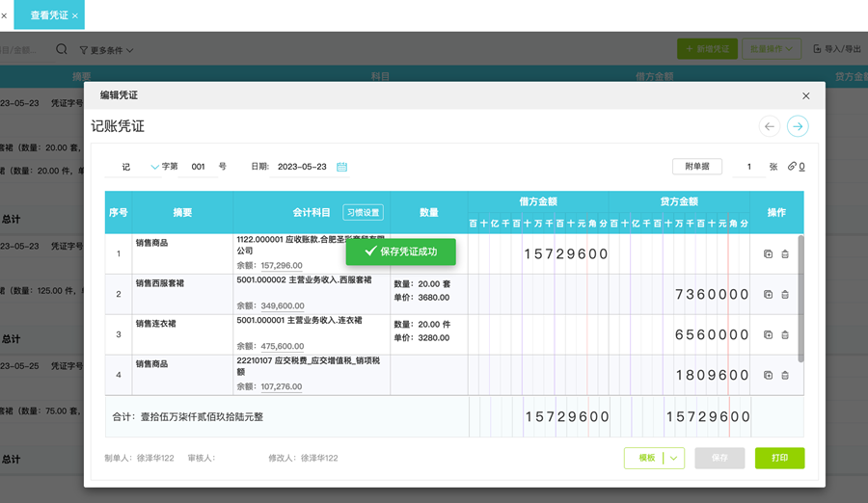The height and width of the screenshot is (503, 868).
Task: Go to the next voucher with right arrow
Action: click(798, 126)
